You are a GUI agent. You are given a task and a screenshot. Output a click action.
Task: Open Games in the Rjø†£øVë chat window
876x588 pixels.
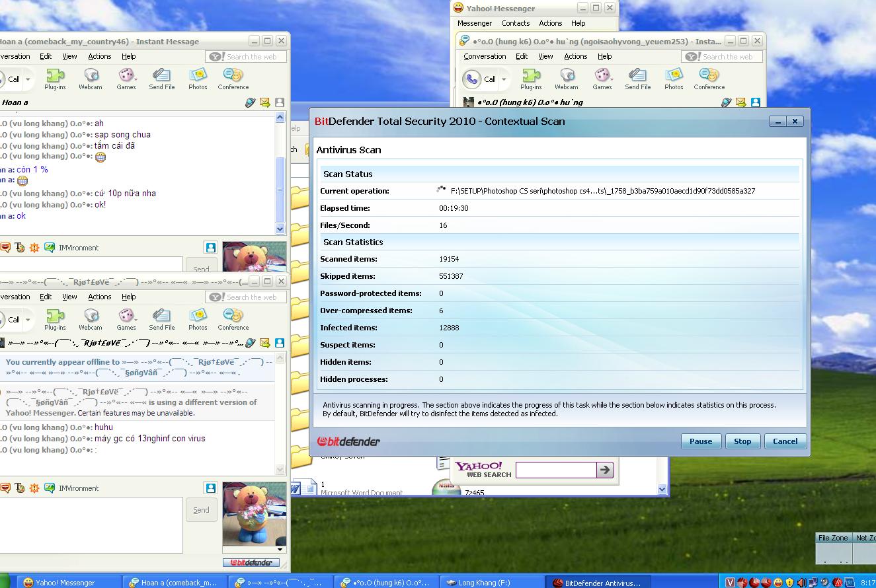tap(126, 319)
